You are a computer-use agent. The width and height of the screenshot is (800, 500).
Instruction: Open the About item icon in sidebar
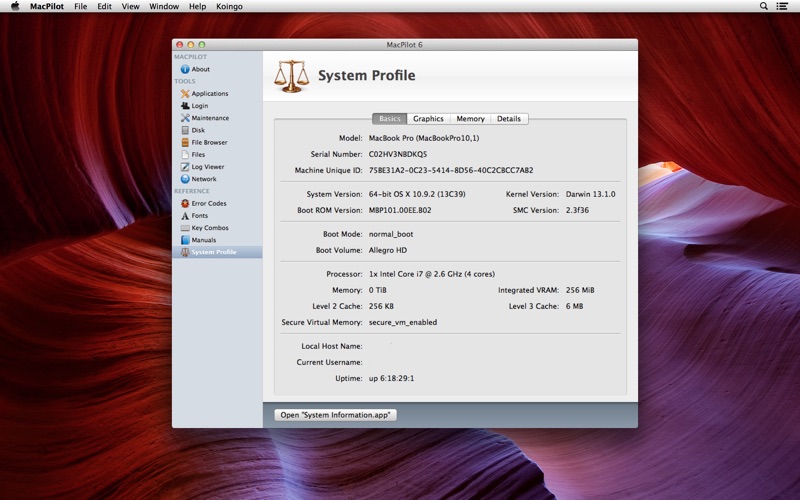click(185, 69)
